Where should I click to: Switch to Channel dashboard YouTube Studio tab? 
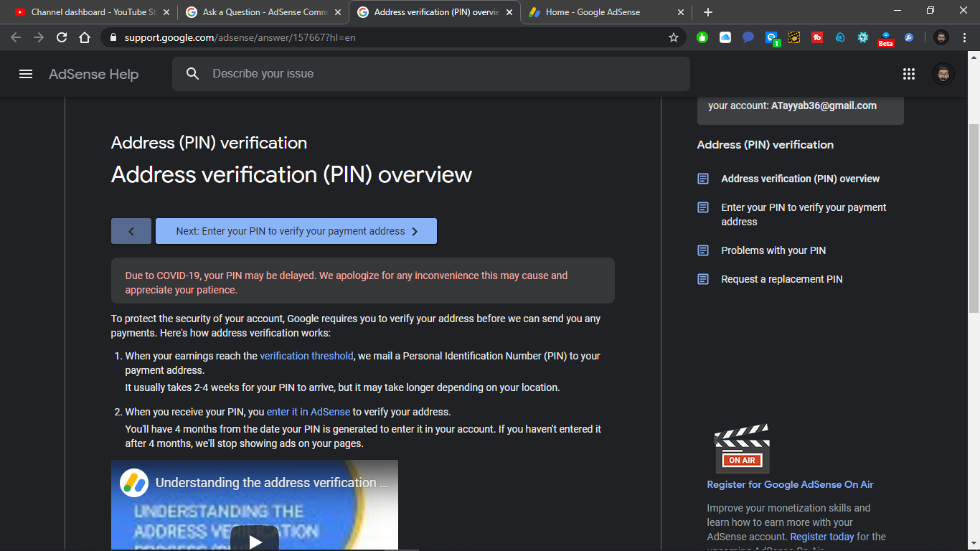click(x=90, y=12)
